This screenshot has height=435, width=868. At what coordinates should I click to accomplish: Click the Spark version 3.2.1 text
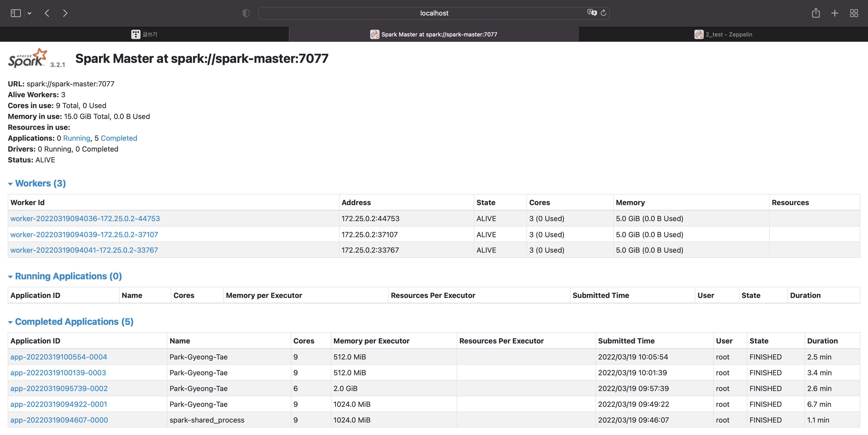coord(58,65)
